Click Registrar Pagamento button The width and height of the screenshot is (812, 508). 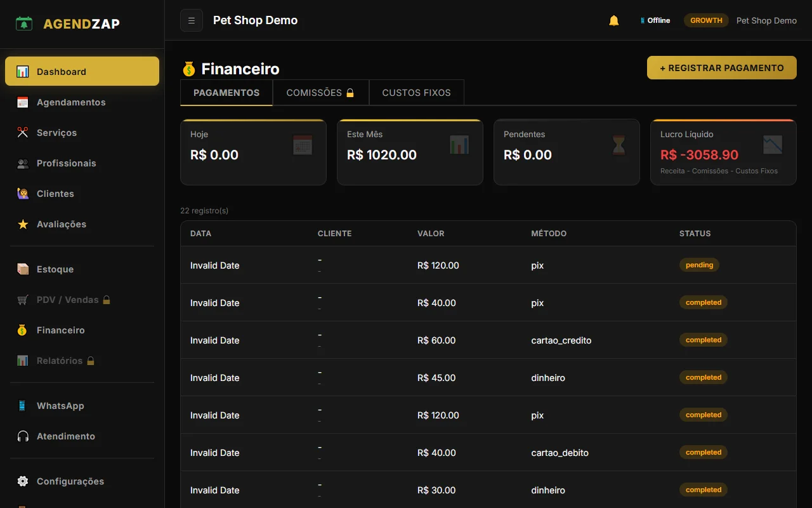721,68
